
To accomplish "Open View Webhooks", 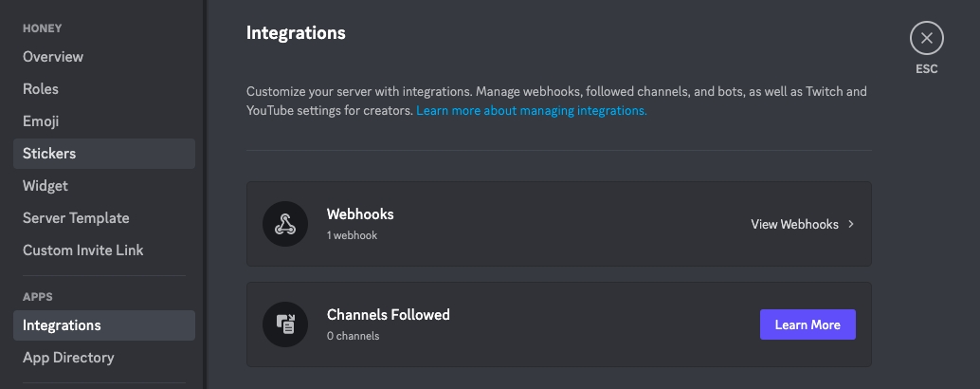I will (x=794, y=224).
